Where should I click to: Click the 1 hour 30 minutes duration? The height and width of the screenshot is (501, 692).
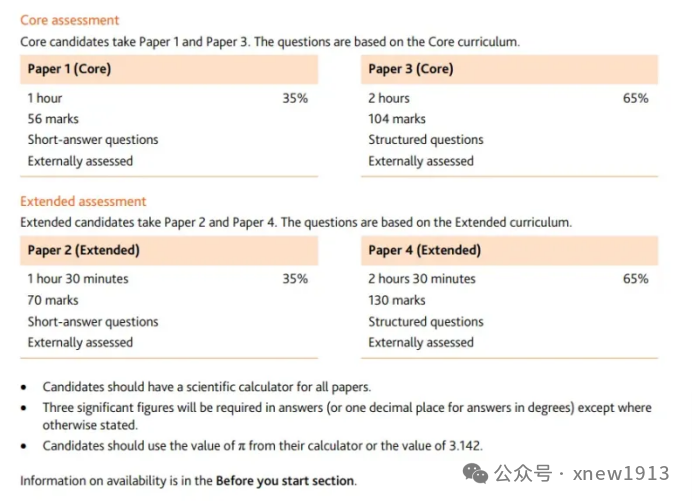[78, 279]
